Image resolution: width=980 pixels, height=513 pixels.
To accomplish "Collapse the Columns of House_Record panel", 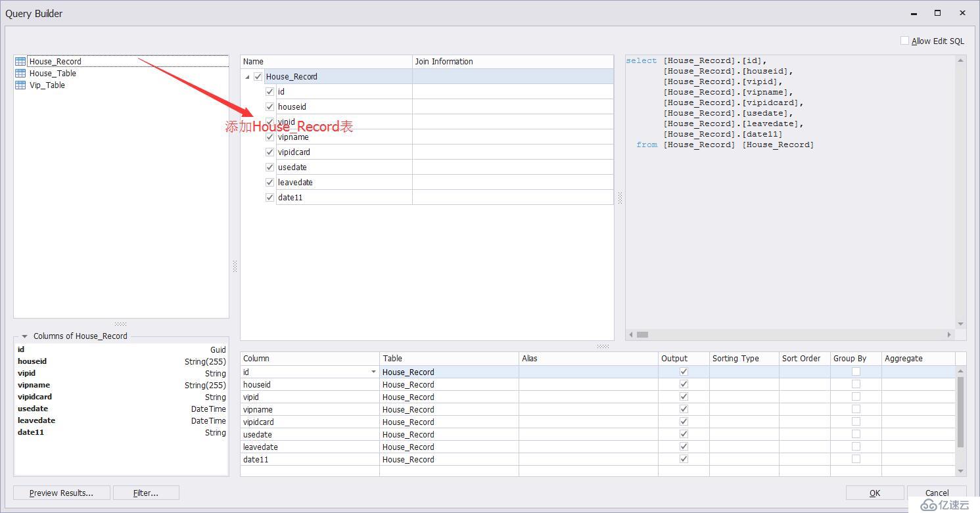I will 24,336.
